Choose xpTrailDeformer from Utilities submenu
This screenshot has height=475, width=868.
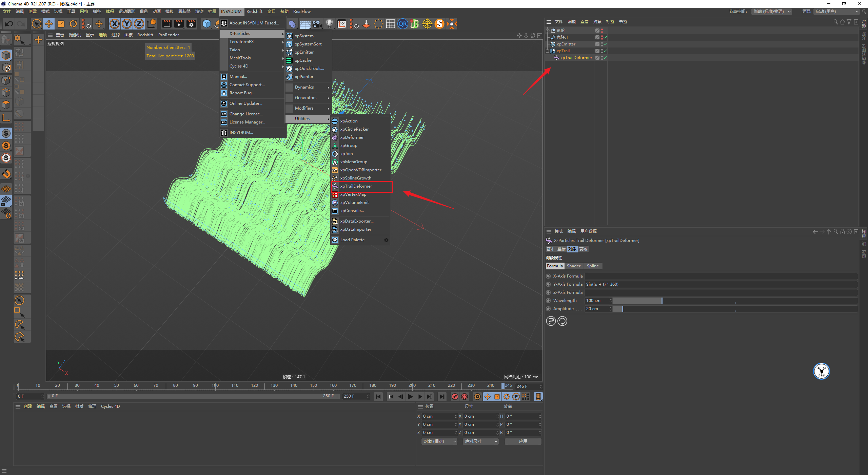tap(356, 186)
